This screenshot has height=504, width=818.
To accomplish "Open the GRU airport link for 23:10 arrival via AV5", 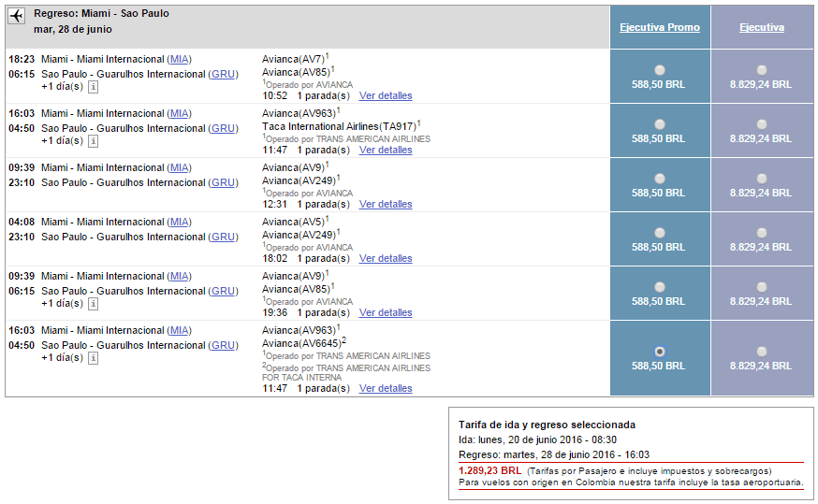I will point(224,238).
